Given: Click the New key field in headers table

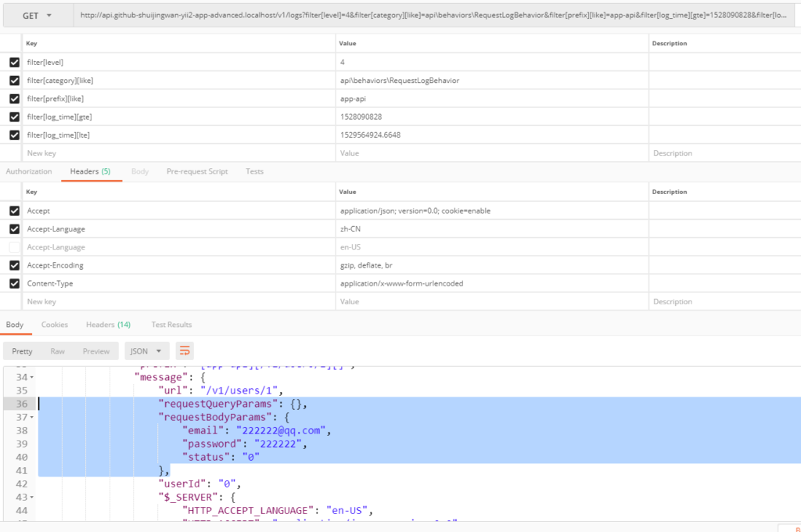Looking at the screenshot, I should (179, 301).
